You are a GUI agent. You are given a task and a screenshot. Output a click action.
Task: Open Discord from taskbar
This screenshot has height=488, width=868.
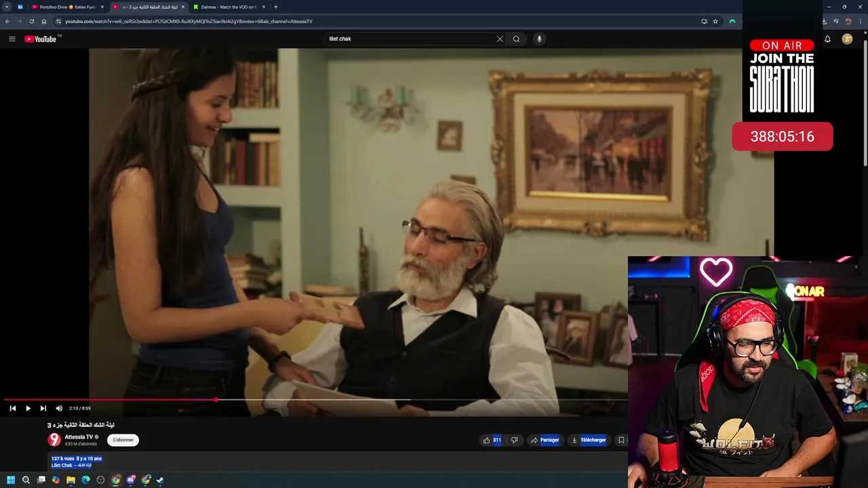click(130, 480)
